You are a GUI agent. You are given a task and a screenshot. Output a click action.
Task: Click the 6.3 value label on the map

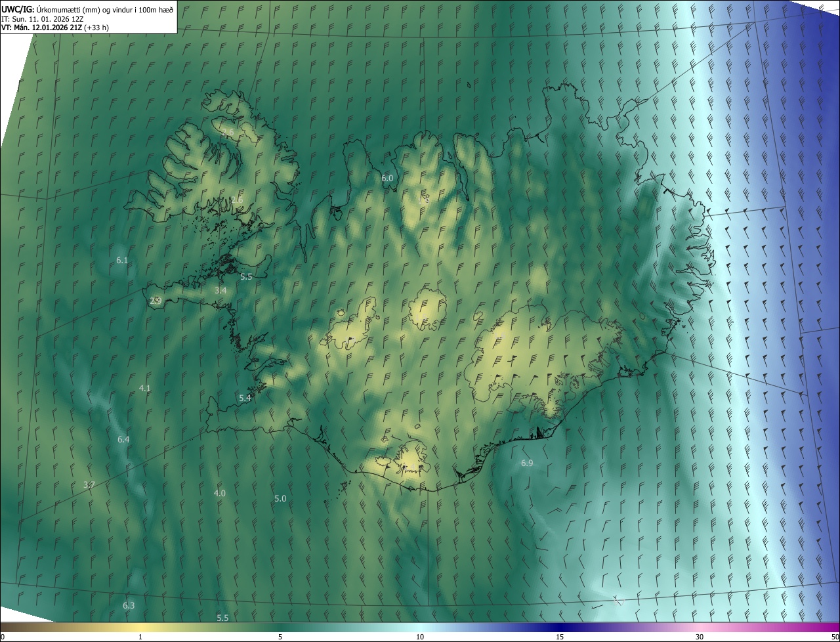coord(129,605)
